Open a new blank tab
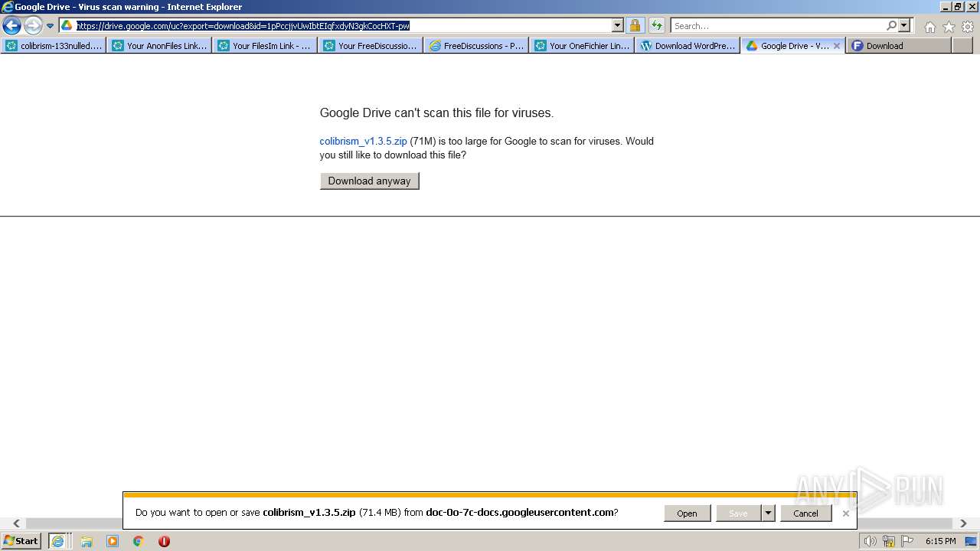Viewport: 980px width, 551px height. [962, 46]
